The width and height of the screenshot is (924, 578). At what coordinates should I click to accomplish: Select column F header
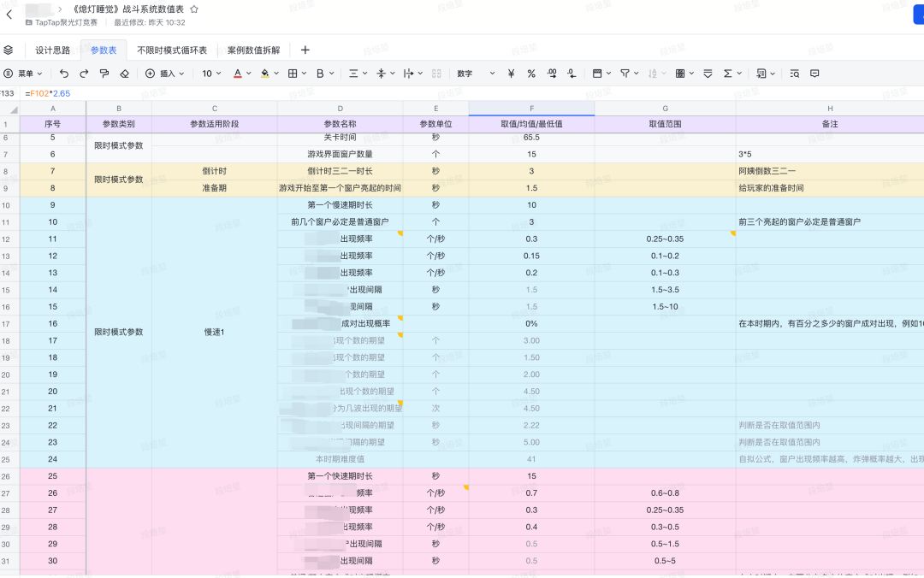[531, 109]
